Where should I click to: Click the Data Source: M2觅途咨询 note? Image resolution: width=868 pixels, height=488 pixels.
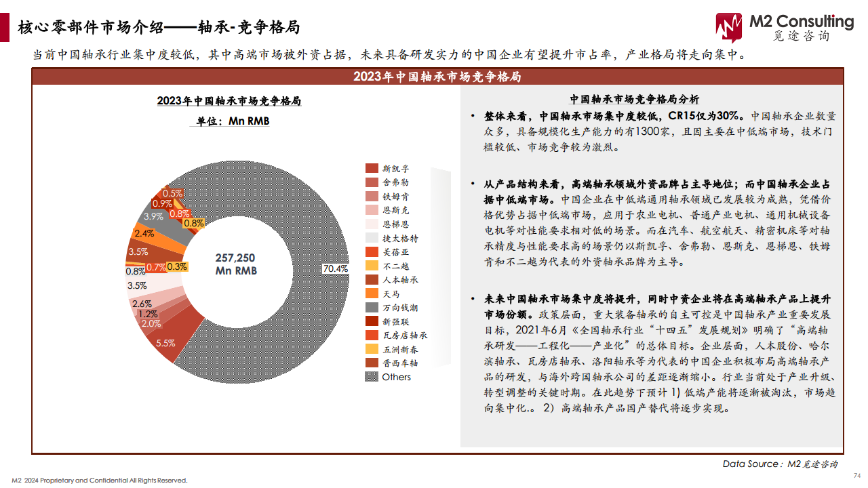(x=780, y=464)
